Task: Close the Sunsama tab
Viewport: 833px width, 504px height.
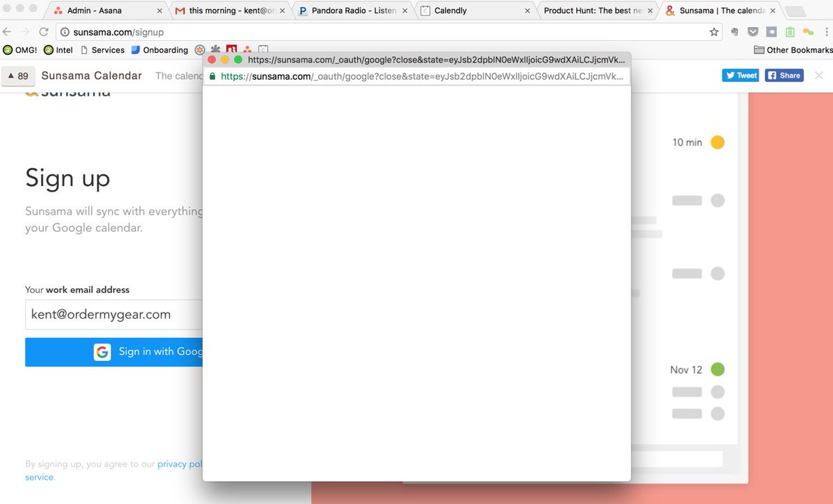Action: pos(773,11)
